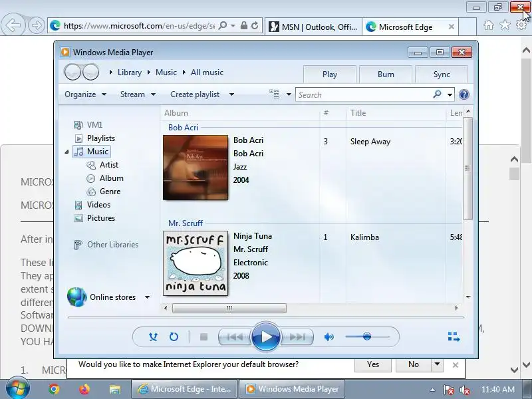The width and height of the screenshot is (532, 399).
Task: Click the Media Player back navigation button
Action: tap(72, 72)
